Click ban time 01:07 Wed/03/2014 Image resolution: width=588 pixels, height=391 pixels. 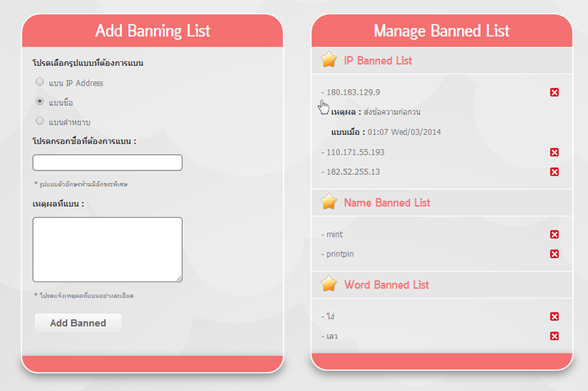pyautogui.click(x=405, y=132)
